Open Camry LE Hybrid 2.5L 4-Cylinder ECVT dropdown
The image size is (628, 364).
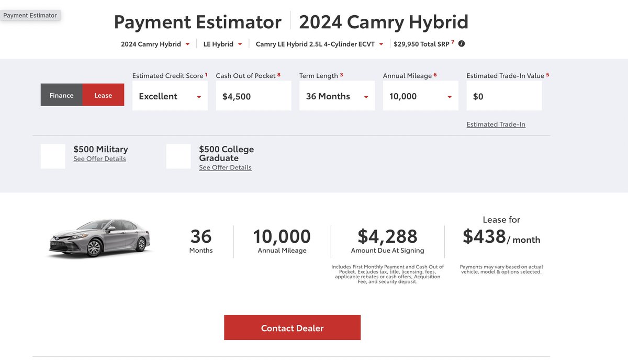coord(319,44)
